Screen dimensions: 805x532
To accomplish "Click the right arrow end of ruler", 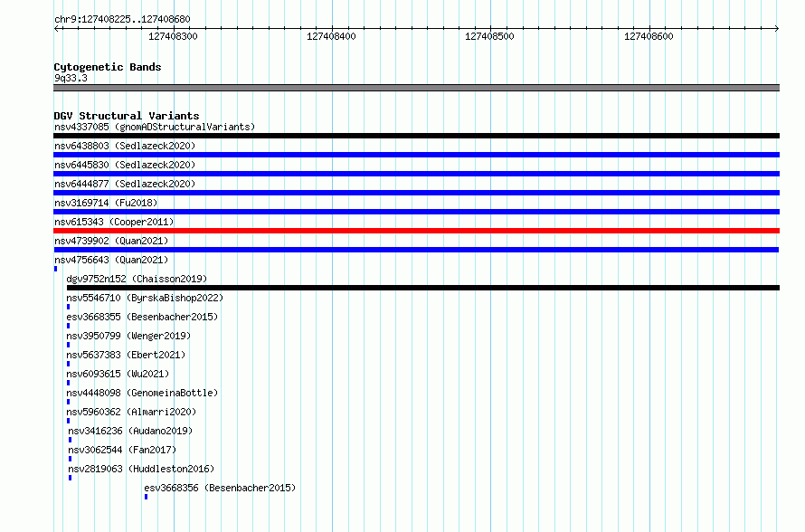I will (777, 28).
